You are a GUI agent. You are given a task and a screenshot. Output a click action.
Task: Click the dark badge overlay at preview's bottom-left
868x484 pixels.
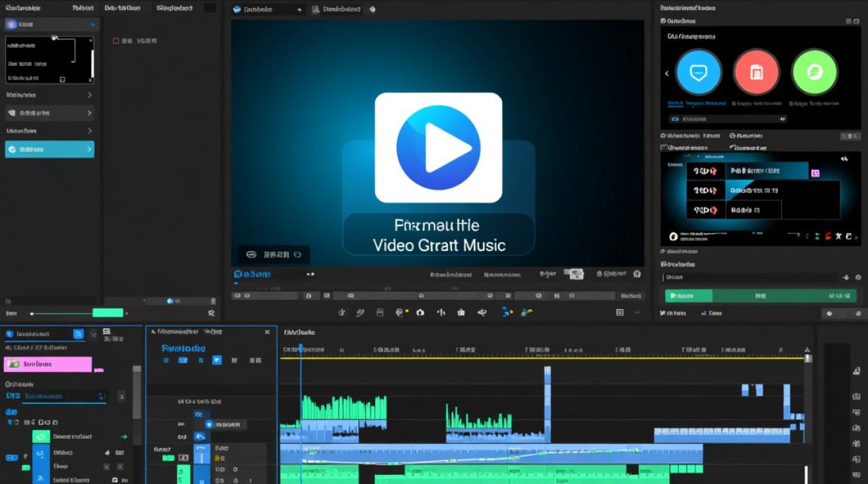(274, 254)
